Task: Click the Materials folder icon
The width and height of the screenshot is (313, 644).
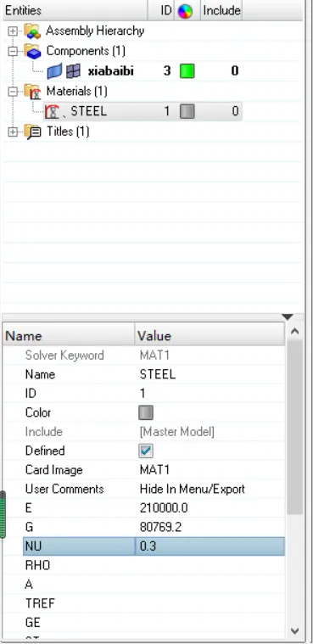Action: coord(32,91)
